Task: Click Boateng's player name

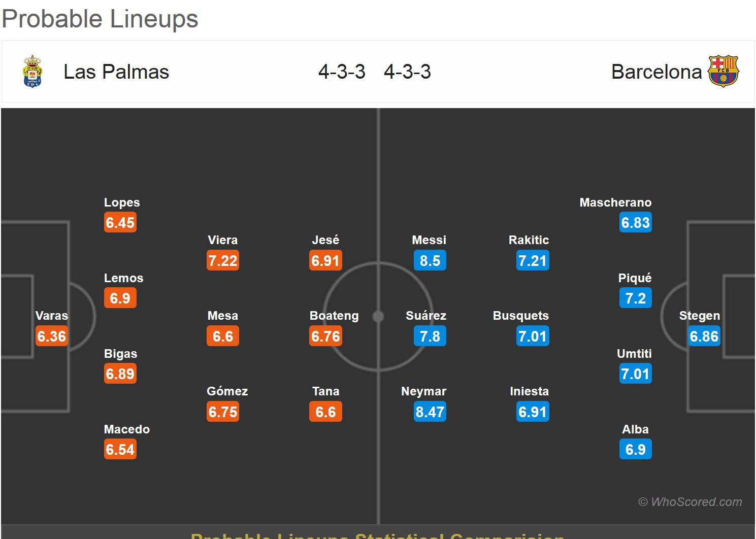Action: (334, 316)
